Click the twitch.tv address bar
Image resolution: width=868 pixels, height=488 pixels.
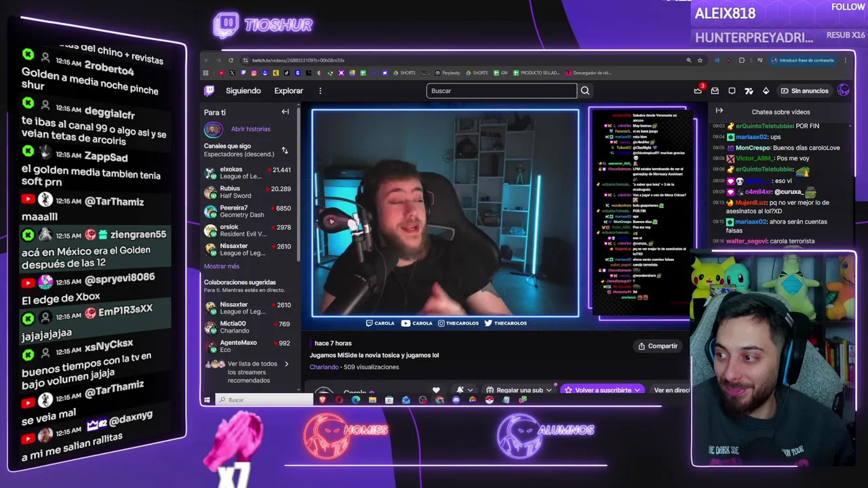click(x=461, y=60)
